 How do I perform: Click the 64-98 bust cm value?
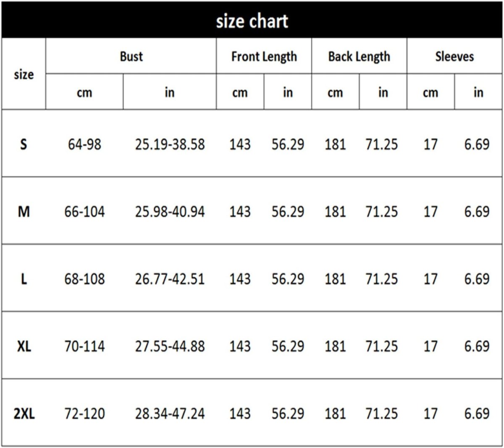click(x=84, y=144)
